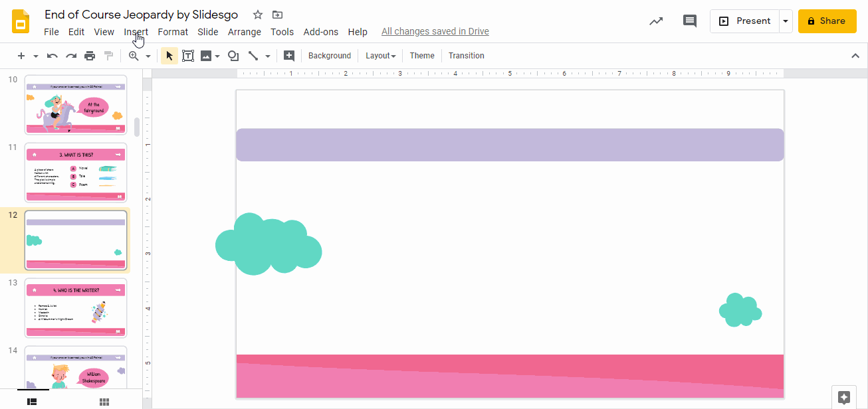The height and width of the screenshot is (409, 868).
Task: Open the Present options dropdown arrow
Action: [786, 21]
